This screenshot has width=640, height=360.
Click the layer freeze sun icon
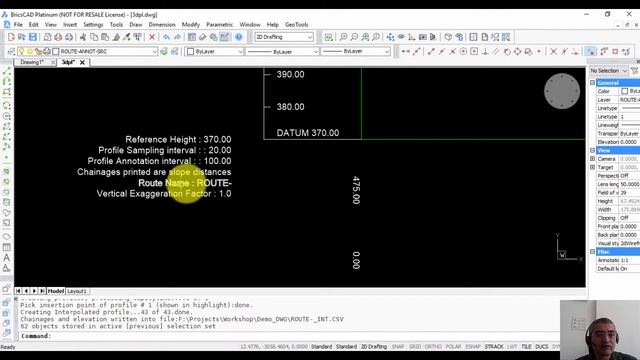30,51
